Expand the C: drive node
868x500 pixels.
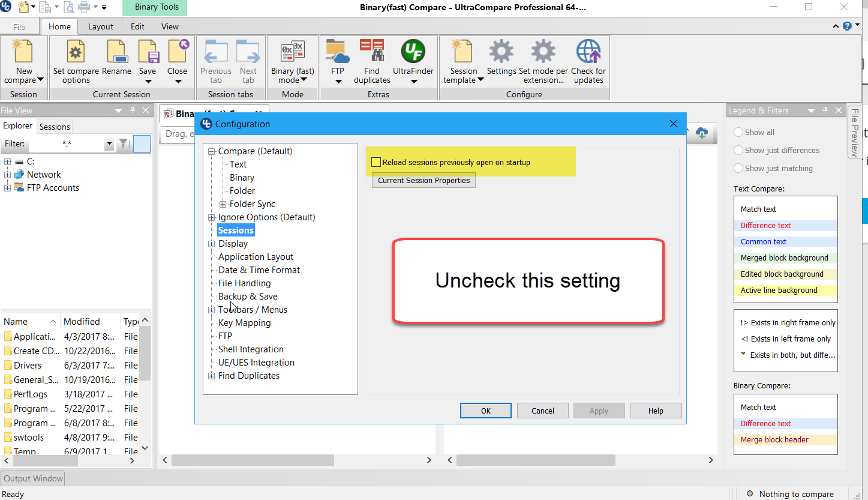[x=7, y=161]
